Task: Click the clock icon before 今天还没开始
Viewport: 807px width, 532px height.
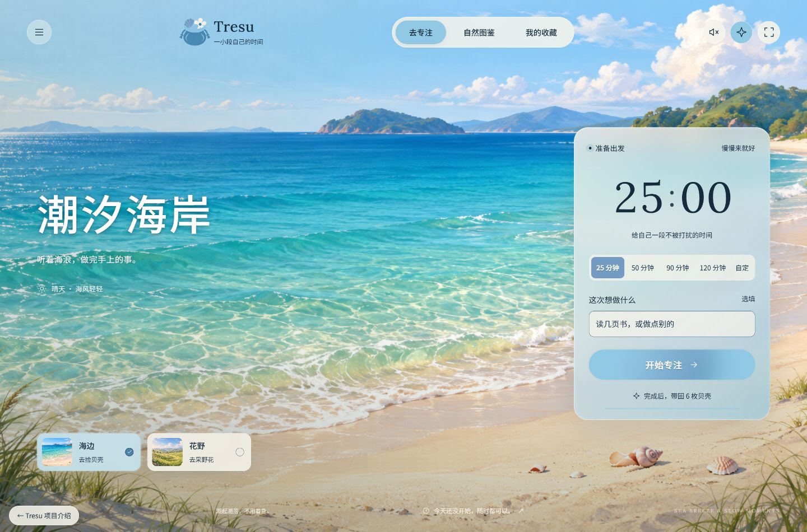Action: tap(426, 511)
